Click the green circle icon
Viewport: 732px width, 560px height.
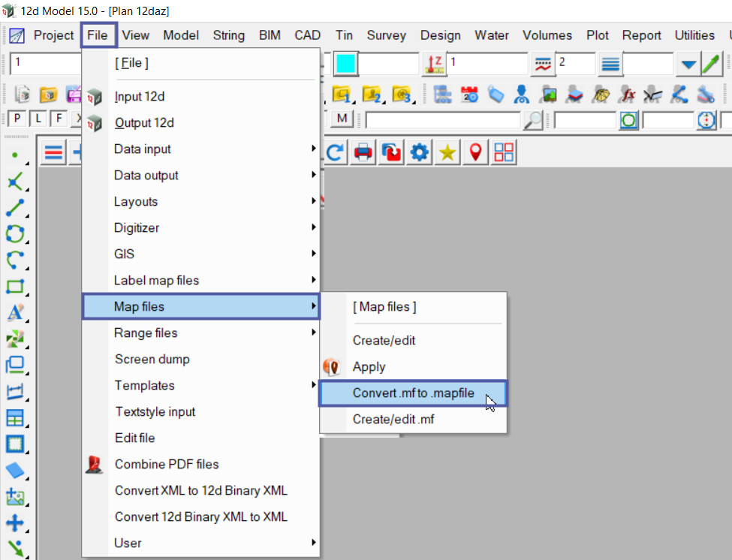click(x=629, y=120)
